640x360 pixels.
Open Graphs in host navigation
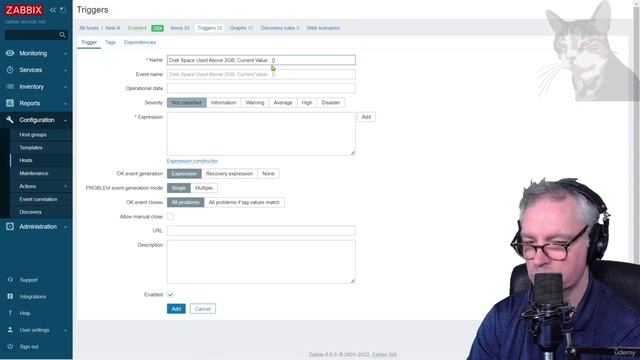click(241, 28)
